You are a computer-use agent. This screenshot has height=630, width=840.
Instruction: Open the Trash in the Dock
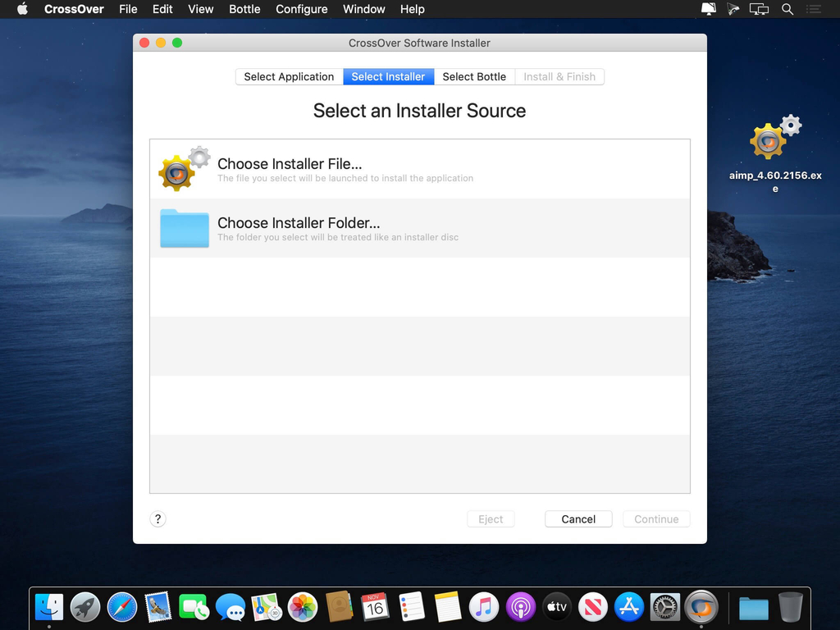(x=790, y=608)
